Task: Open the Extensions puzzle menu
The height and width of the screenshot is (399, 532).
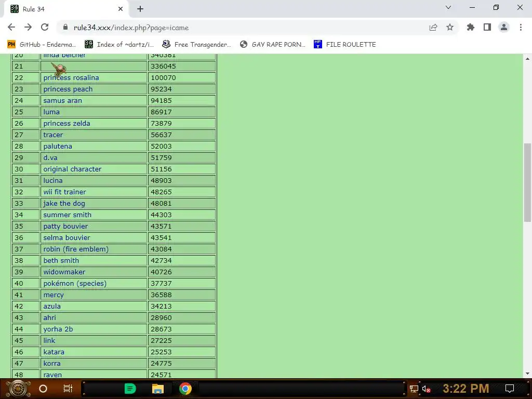Action: tap(471, 27)
